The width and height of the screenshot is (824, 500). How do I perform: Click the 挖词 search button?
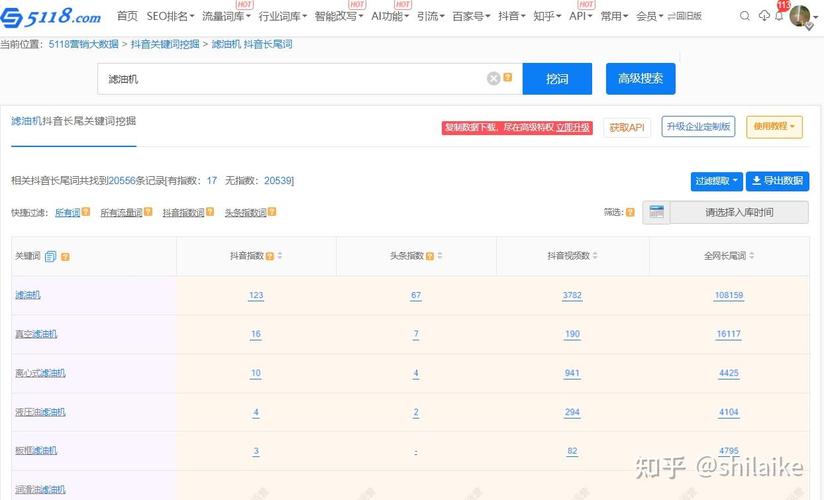[x=557, y=79]
